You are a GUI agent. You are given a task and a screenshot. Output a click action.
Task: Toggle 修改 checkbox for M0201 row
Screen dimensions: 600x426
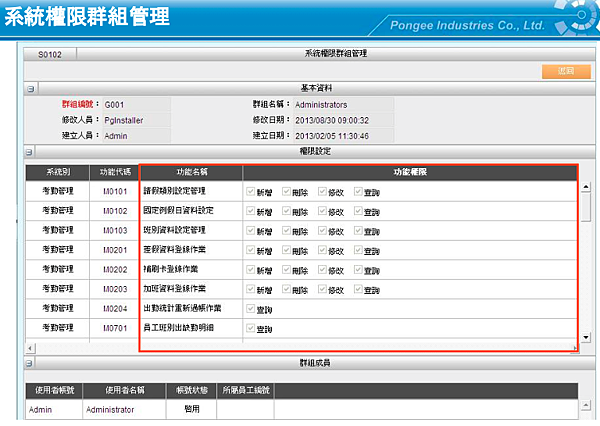point(322,250)
